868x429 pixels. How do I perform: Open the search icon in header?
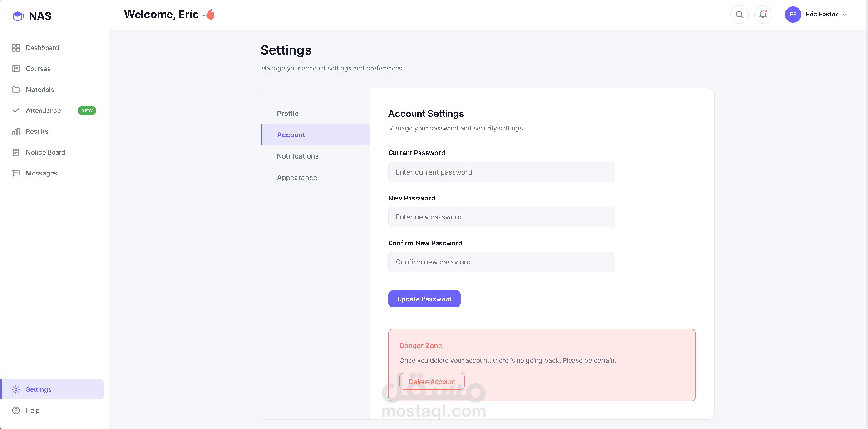(739, 15)
